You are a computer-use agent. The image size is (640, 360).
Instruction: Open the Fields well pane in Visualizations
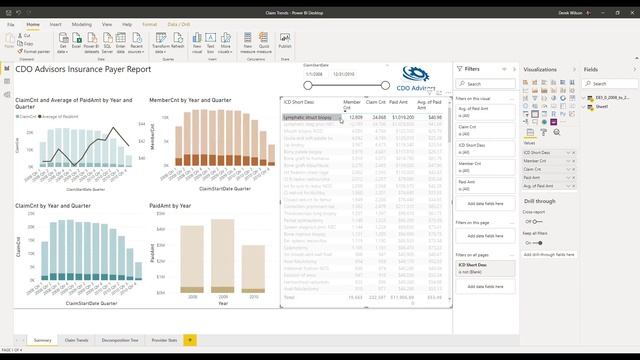530,132
